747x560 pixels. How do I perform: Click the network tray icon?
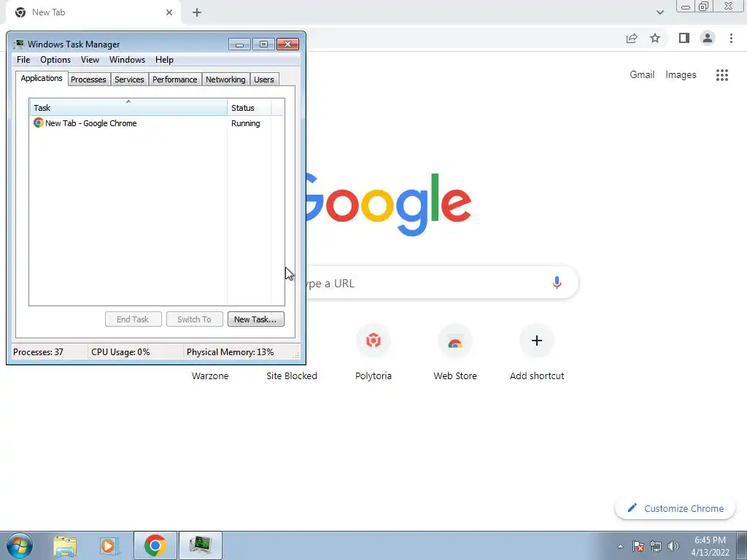656,546
